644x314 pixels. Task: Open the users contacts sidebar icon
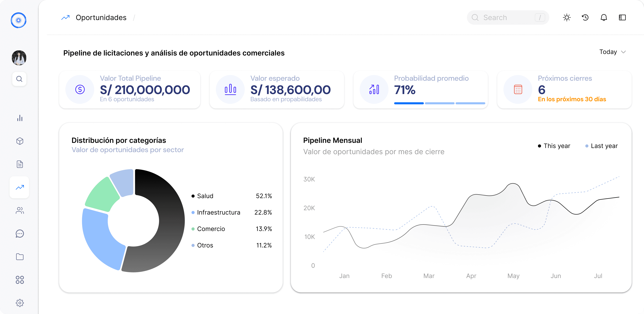point(20,210)
